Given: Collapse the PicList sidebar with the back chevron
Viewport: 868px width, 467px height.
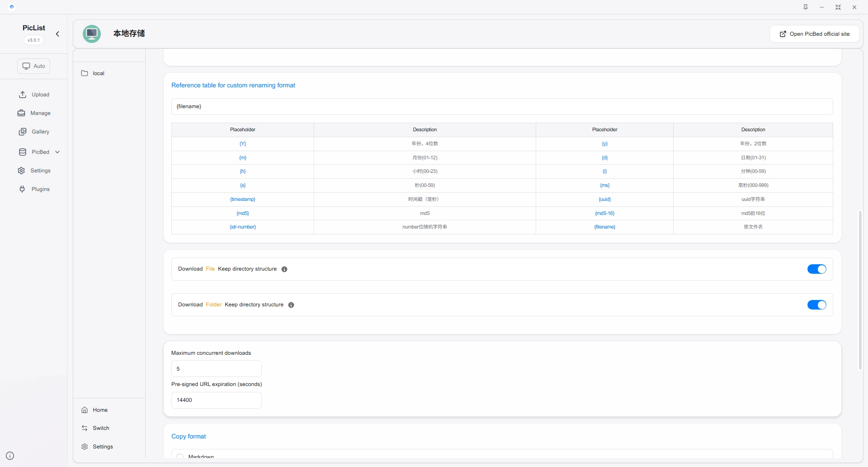Looking at the screenshot, I should (57, 34).
